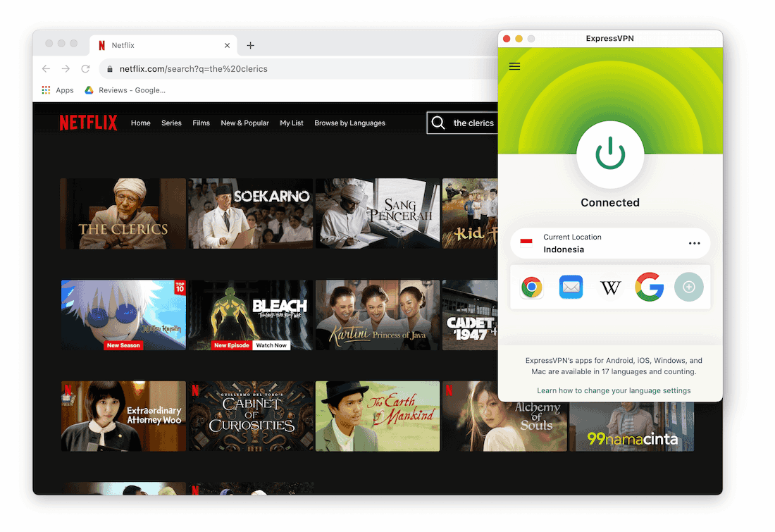Open location options three-dots menu
This screenshot has height=532, width=775.
click(694, 243)
